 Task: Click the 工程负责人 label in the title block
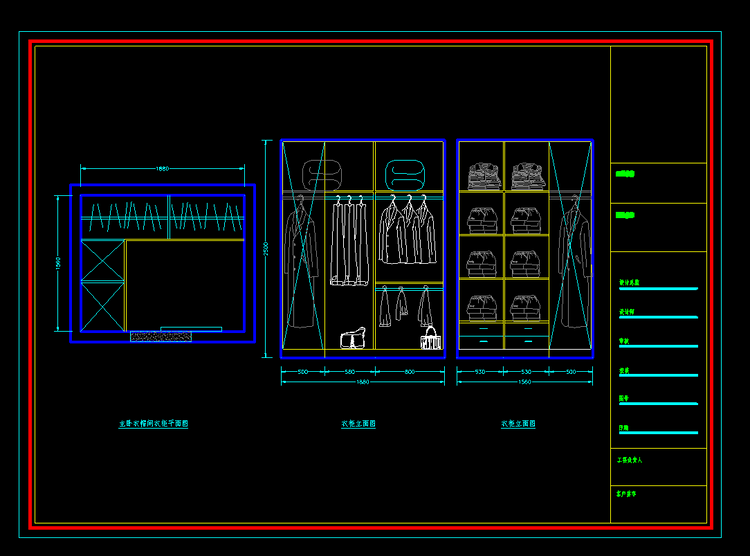tap(629, 460)
